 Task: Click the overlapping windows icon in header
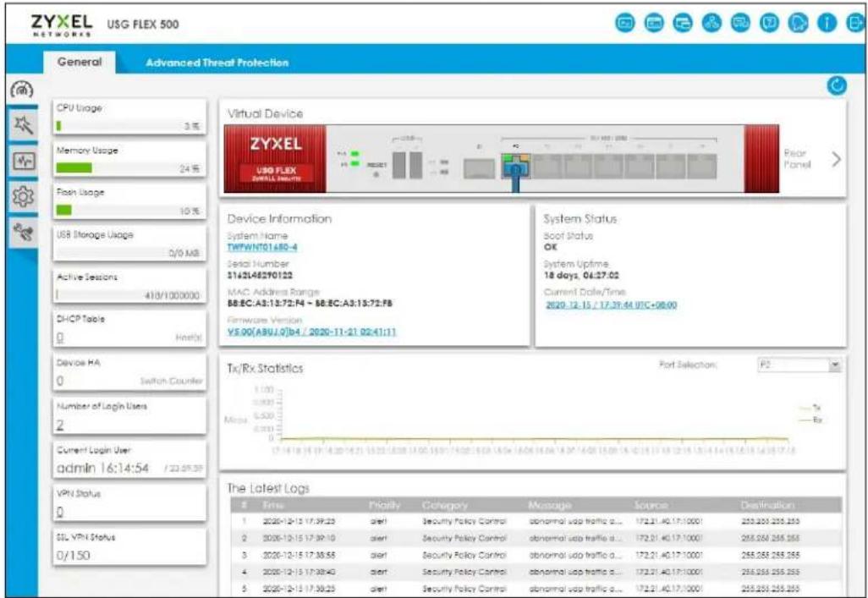[683, 23]
